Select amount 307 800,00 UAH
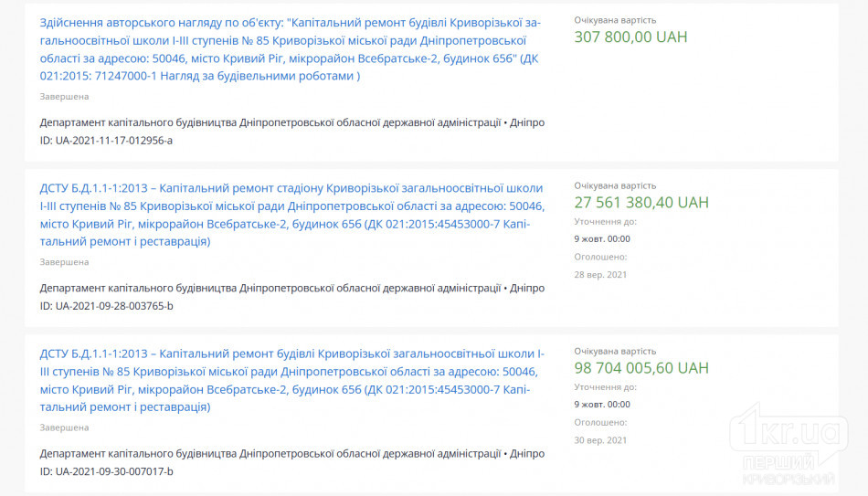Image resolution: width=868 pixels, height=496 pixels. coord(630,37)
